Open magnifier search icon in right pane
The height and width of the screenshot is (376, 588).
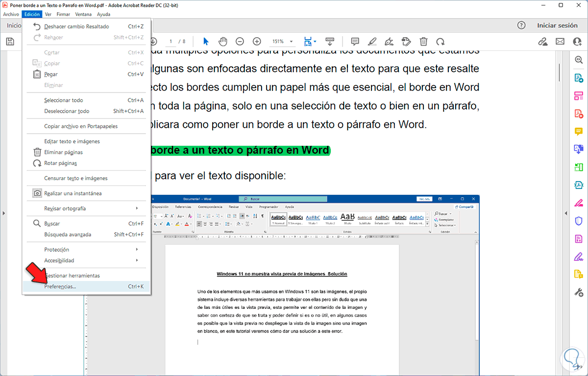coord(579,59)
